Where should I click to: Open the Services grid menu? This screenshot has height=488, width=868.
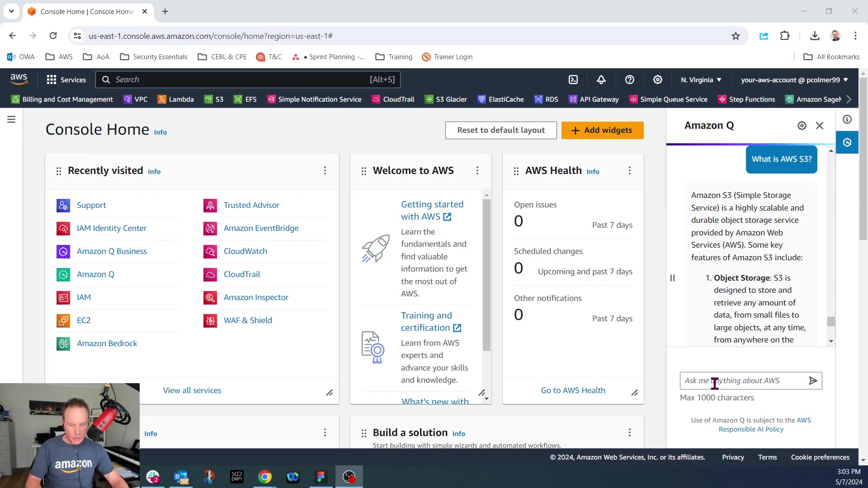tap(66, 80)
